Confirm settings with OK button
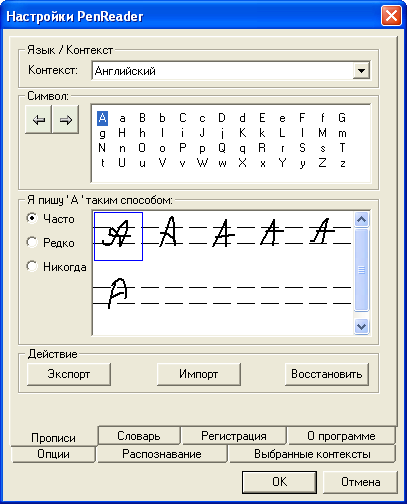The image size is (408, 504). [x=279, y=482]
